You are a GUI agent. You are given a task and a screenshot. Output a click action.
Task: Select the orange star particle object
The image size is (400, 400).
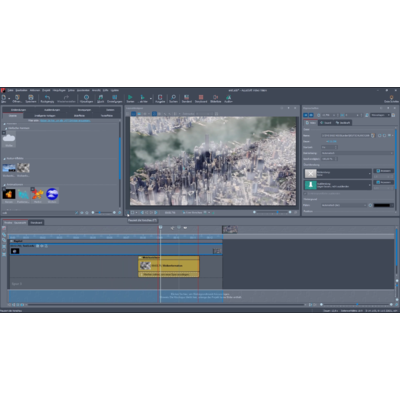[x=38, y=195]
